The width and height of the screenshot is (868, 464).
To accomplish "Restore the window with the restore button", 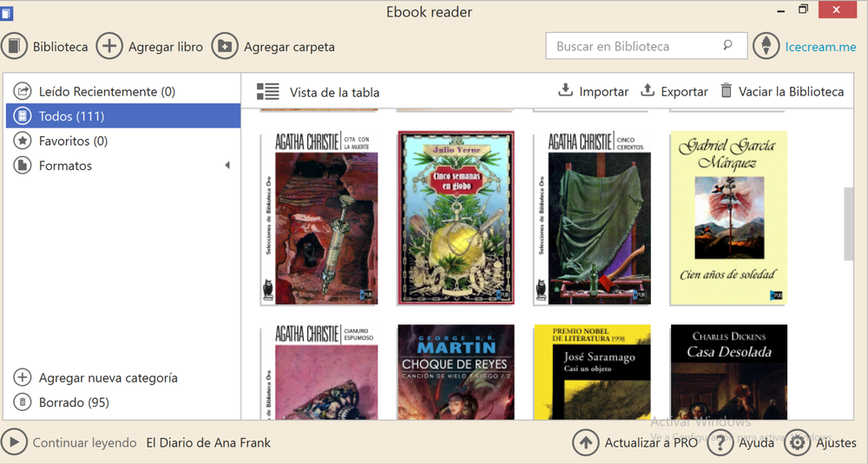I will click(803, 10).
